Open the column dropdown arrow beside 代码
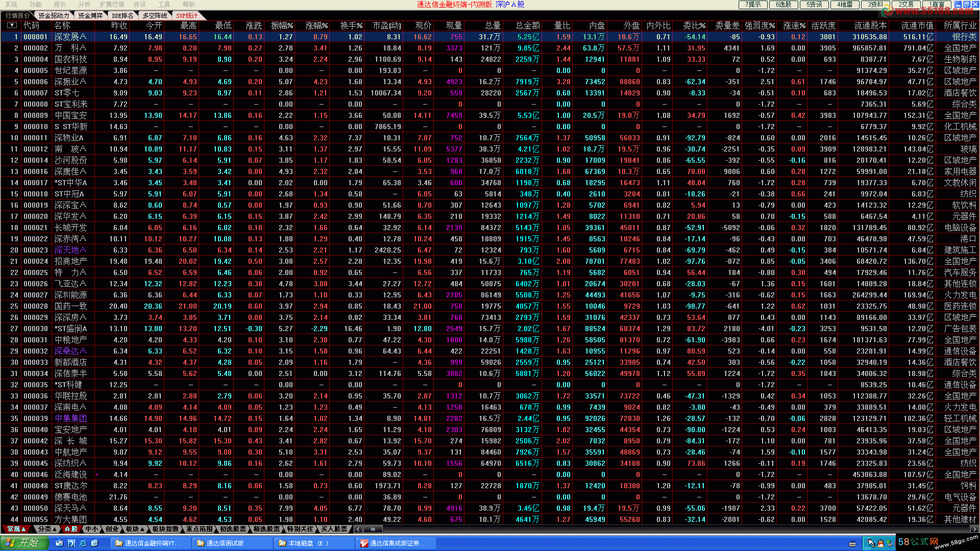980x551 pixels. 12,25
